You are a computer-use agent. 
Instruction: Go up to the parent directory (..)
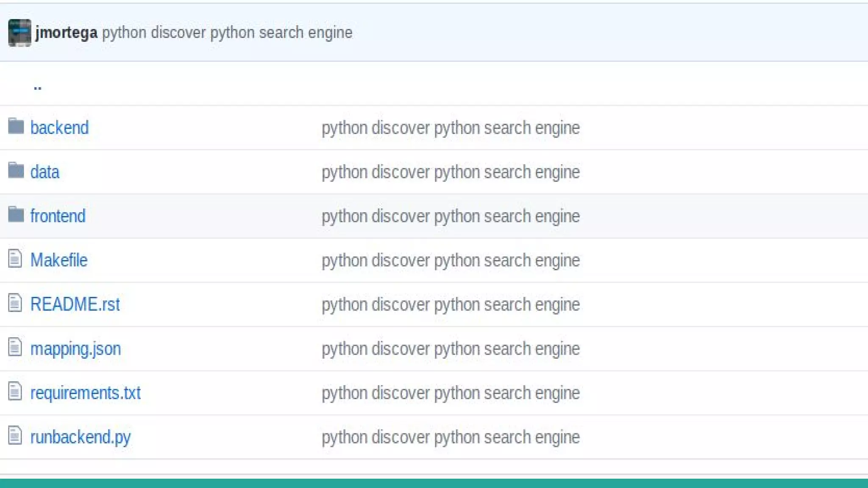click(x=37, y=87)
